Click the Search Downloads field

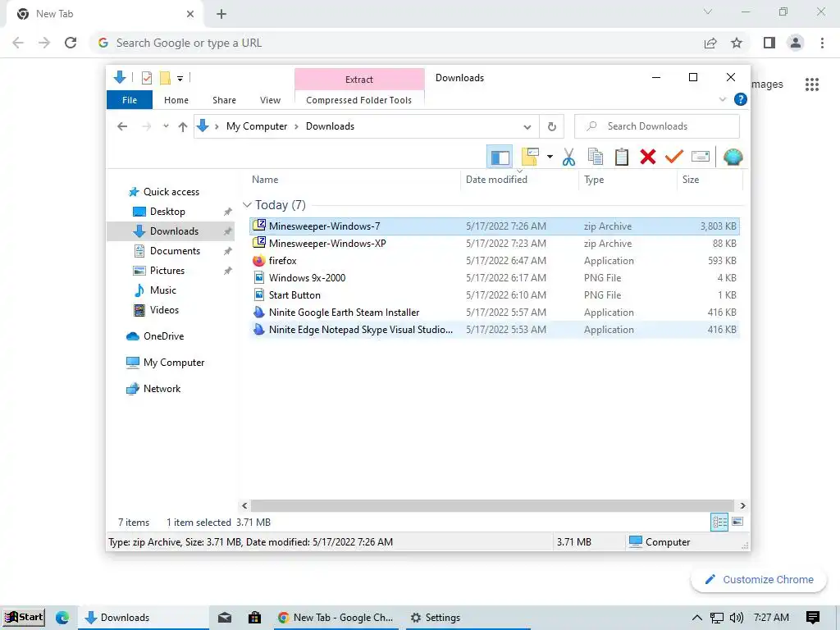[657, 126]
